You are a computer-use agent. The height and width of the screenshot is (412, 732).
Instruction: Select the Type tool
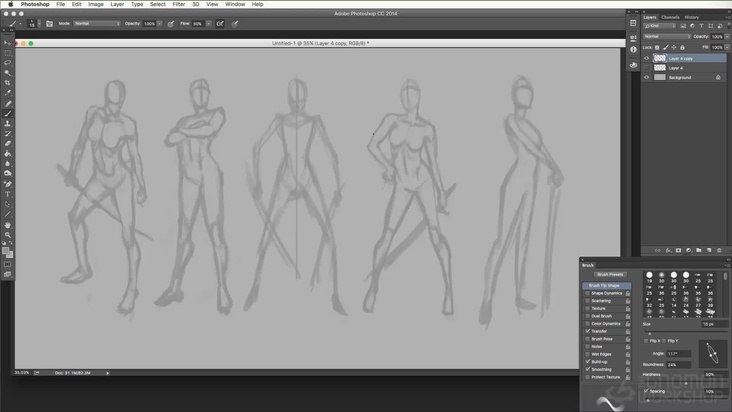pyautogui.click(x=8, y=194)
